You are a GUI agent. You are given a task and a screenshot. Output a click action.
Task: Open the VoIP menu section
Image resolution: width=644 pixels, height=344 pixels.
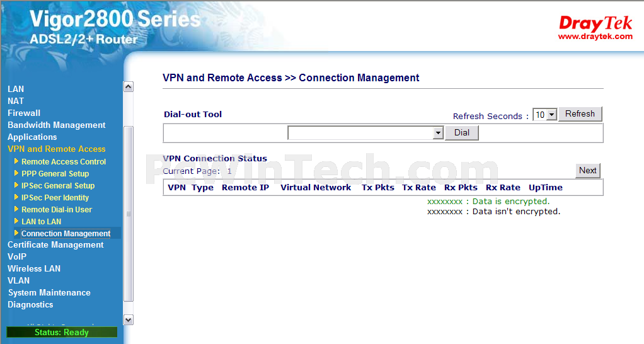(17, 256)
